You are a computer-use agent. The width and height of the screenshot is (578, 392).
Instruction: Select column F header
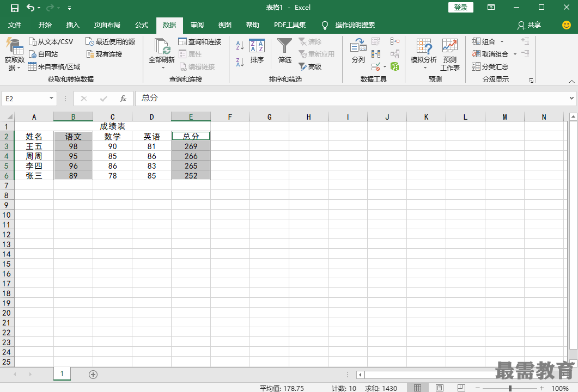point(230,117)
